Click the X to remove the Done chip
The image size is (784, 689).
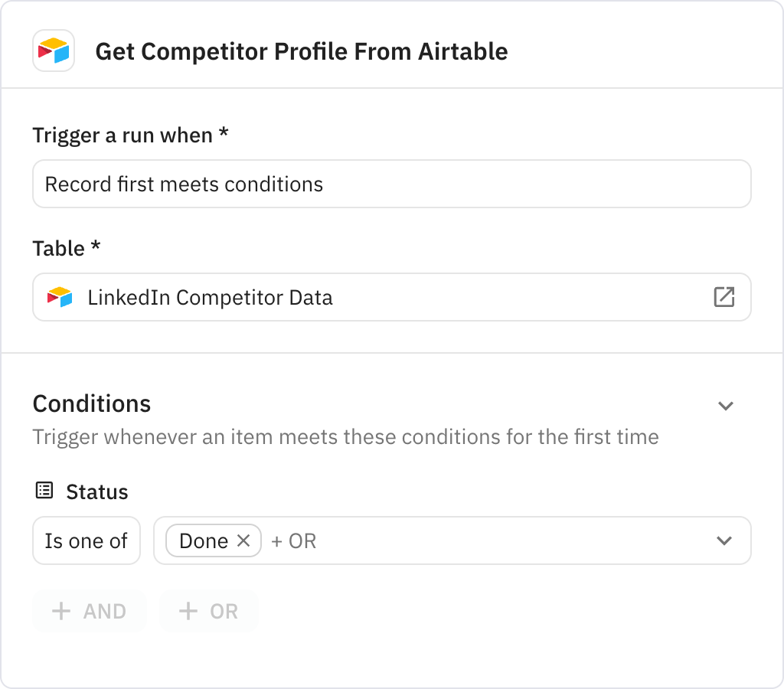(x=243, y=540)
